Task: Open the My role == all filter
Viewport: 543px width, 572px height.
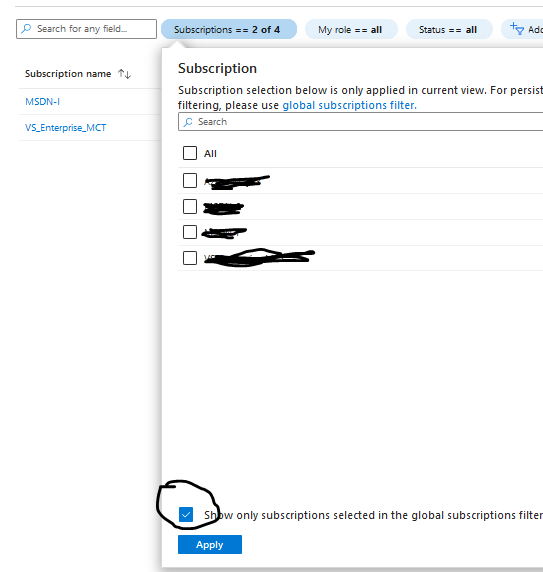Action: [x=351, y=29]
